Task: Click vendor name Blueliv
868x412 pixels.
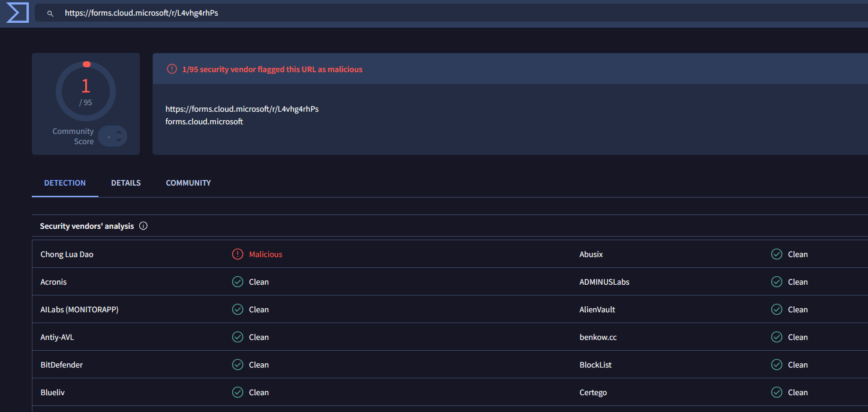Action: 52,392
